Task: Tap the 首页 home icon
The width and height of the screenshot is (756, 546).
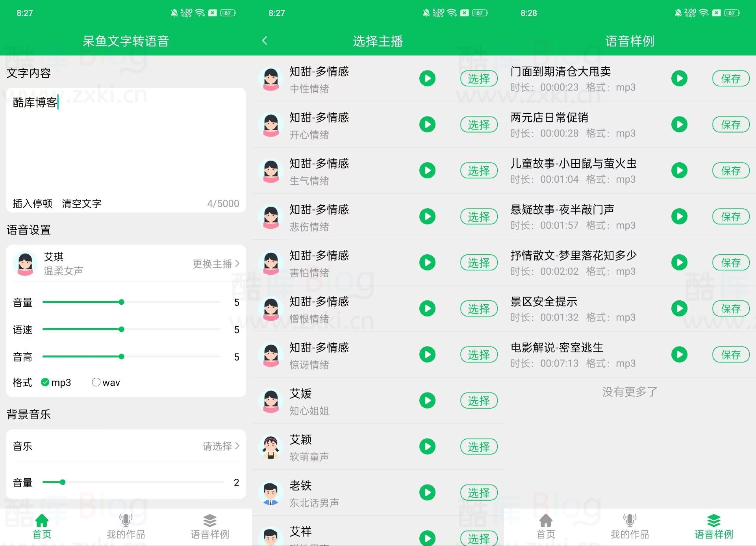Action: pyautogui.click(x=42, y=527)
